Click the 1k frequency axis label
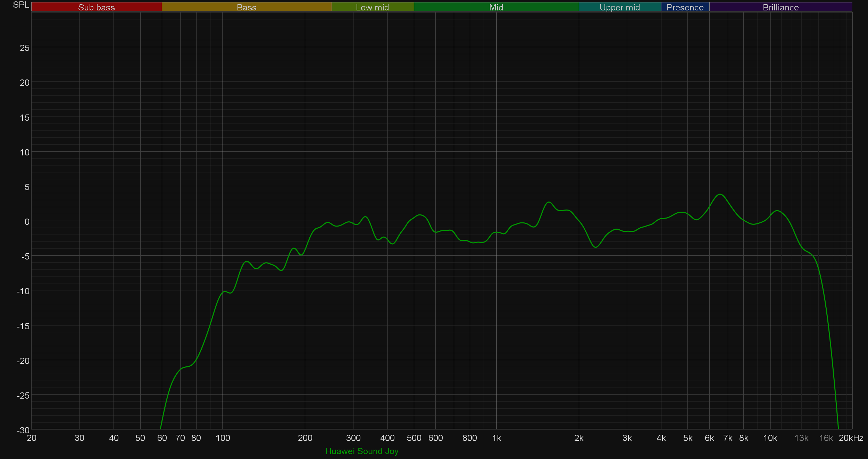The width and height of the screenshot is (868, 459). (496, 438)
